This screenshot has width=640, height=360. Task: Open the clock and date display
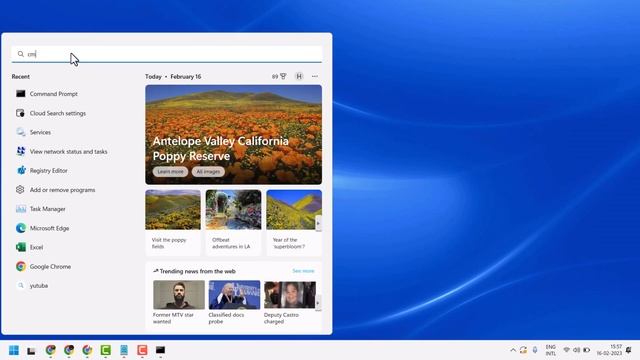(609, 350)
